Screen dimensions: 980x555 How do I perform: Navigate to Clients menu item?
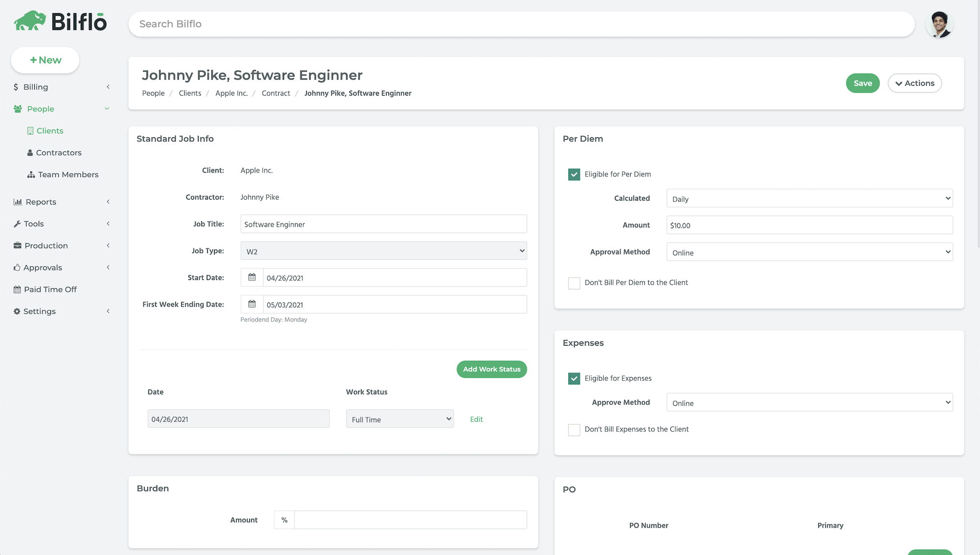50,131
